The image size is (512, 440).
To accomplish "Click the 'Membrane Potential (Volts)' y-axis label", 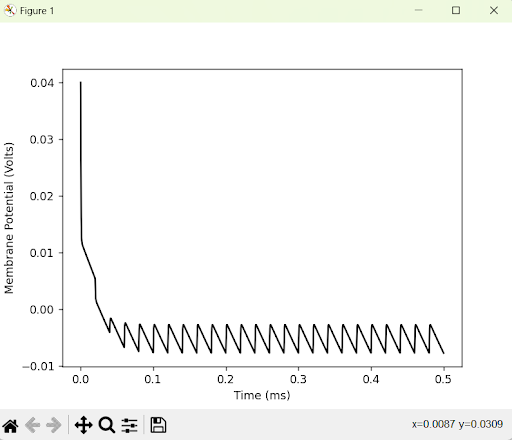I will pyautogui.click(x=9, y=218).
